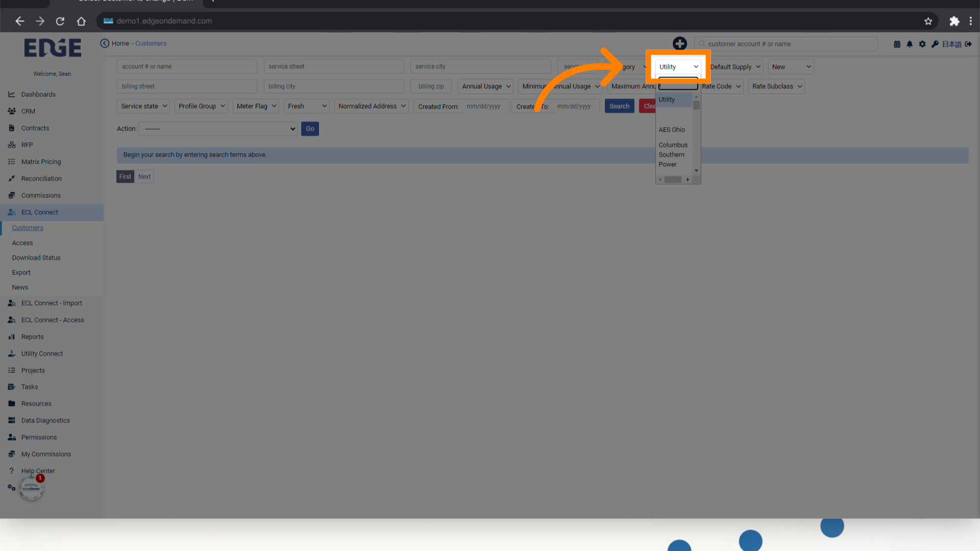The width and height of the screenshot is (980, 551).
Task: Click the blue Search button
Action: click(x=619, y=106)
